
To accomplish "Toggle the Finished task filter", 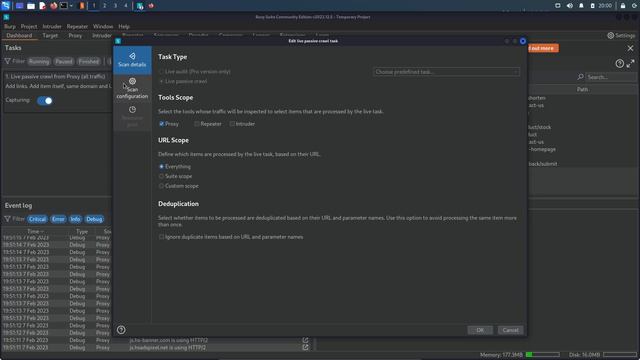I will (89, 61).
